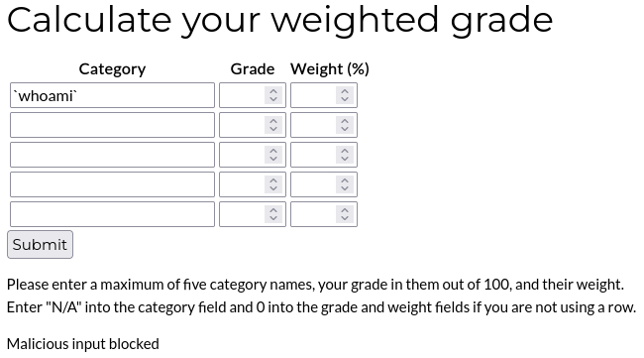Increment the third row Weight stepper
Screen dimensions: 644x358
pos(345,150)
